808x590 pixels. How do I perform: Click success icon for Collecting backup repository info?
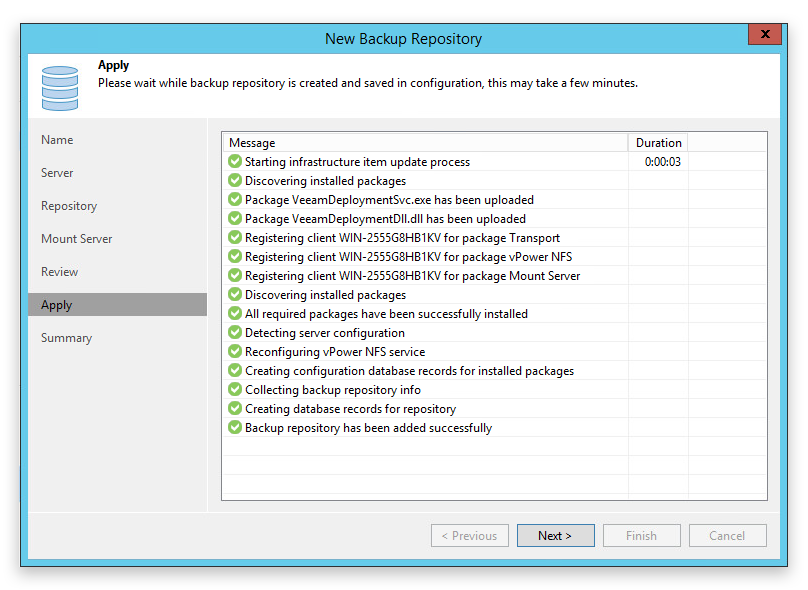coord(235,390)
